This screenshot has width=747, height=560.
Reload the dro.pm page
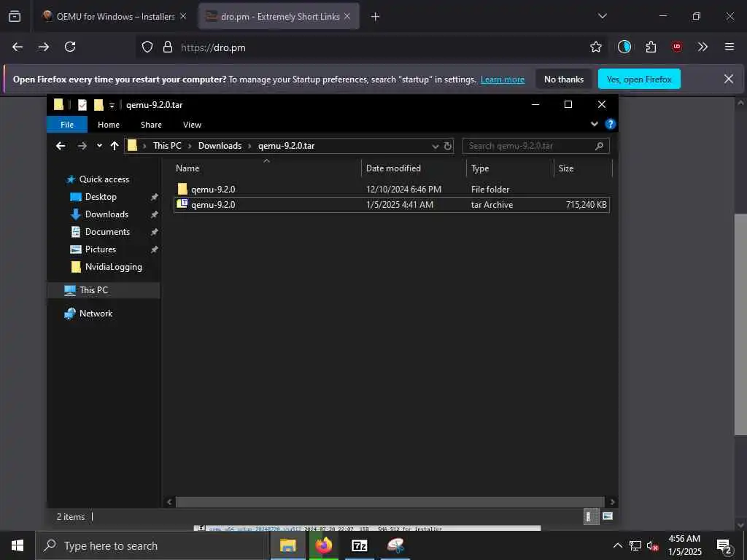pyautogui.click(x=70, y=47)
